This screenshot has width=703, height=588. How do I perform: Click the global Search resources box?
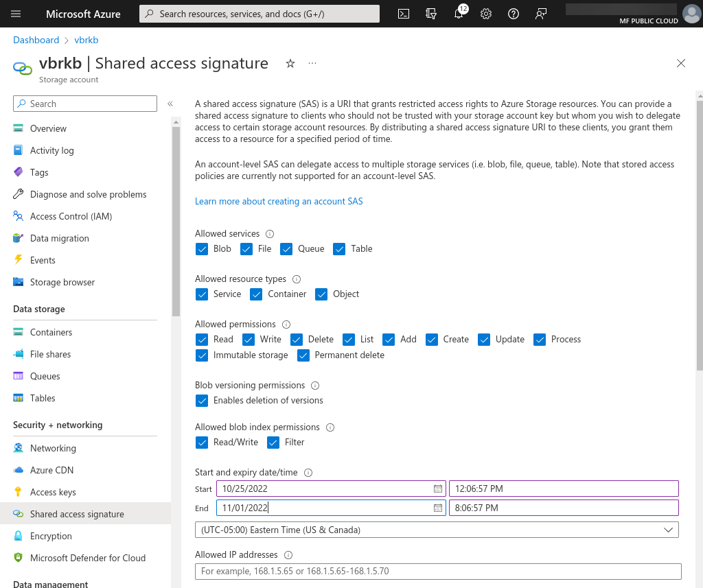click(x=259, y=14)
